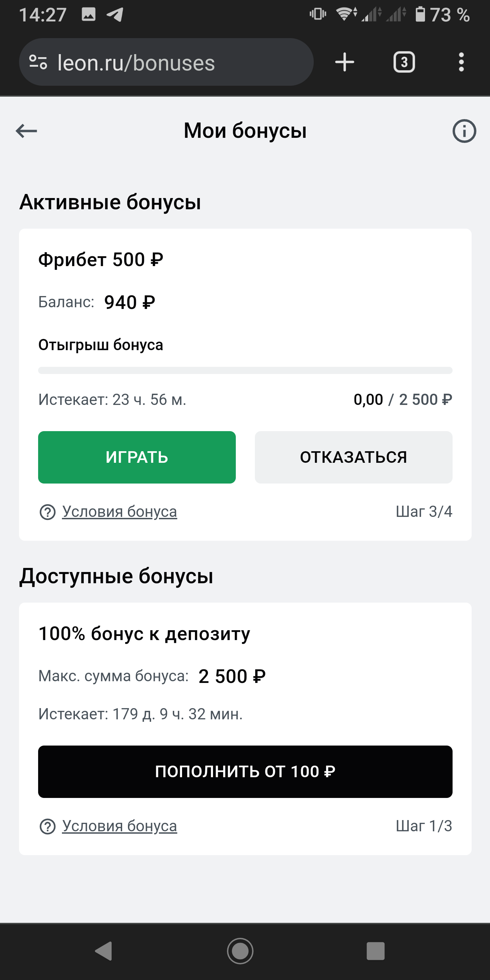Tap the Отыгрыш бонуса progress bar
490x980 pixels.
coord(245,371)
